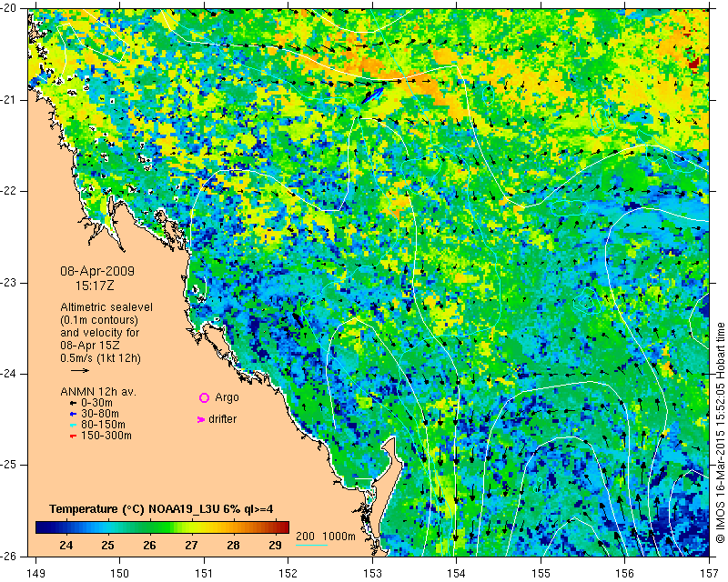Click the 'ANMN 12h av.' legend heading
The width and height of the screenshot is (728, 582).
(98, 392)
